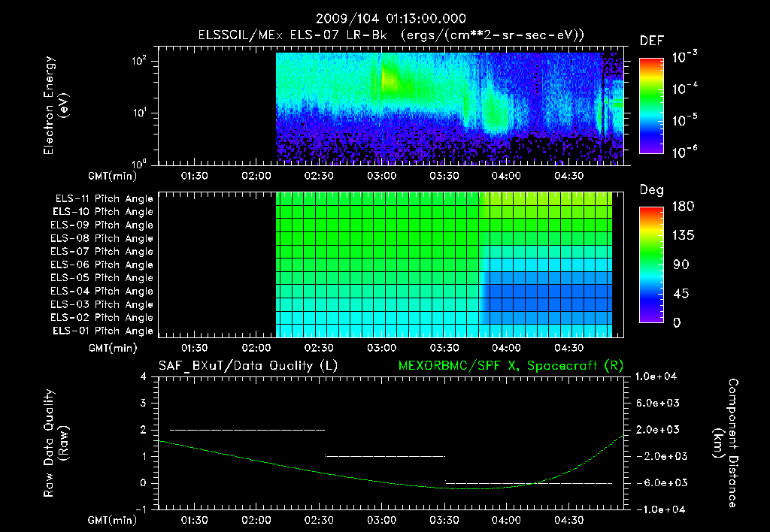The image size is (770, 532).
Task: Click ELS-11 Pitch Angle row label
Action: [104, 199]
